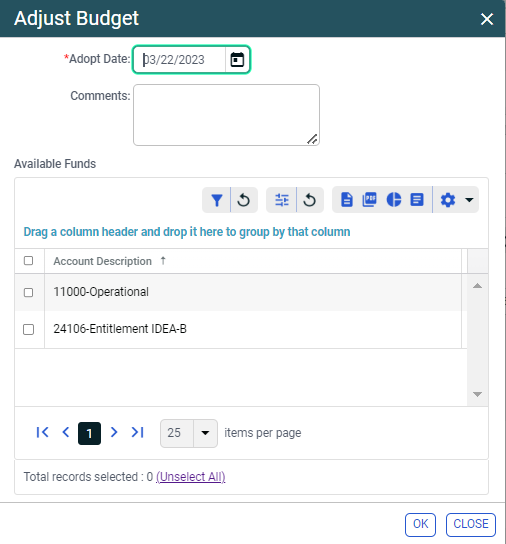This screenshot has width=506, height=544.
Task: Click inside the Comments text area
Action: pyautogui.click(x=226, y=115)
